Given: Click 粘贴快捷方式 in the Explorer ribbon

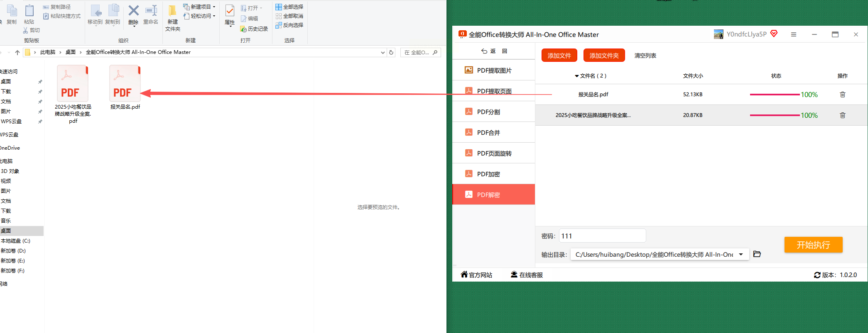Looking at the screenshot, I should tap(62, 16).
